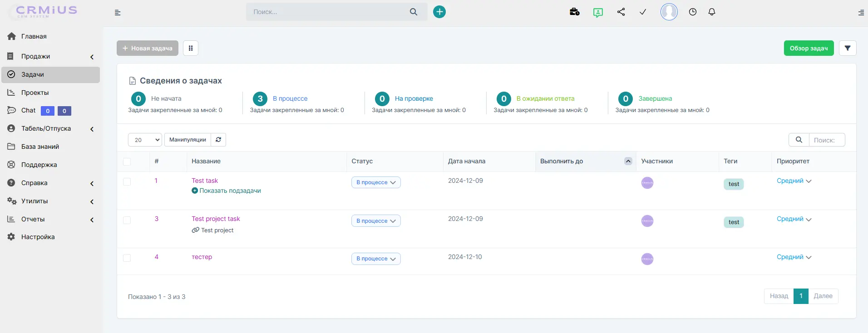Open Поддержка in the sidebar

click(x=50, y=165)
